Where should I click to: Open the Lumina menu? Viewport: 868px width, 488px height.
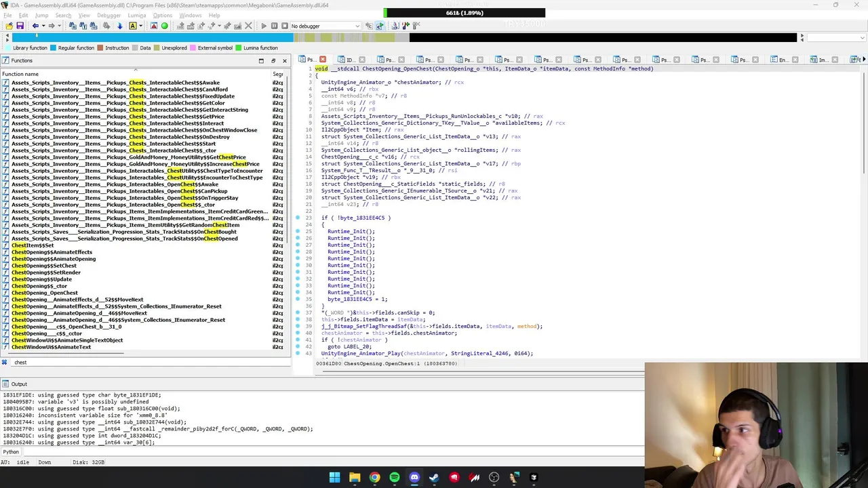tap(136, 15)
